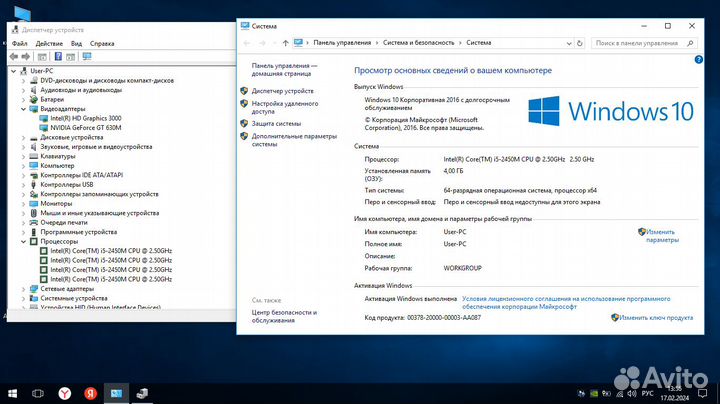Click Back arrow in Device Manager toolbar
Image resolution: width=720 pixels, height=404 pixels.
coord(14,56)
